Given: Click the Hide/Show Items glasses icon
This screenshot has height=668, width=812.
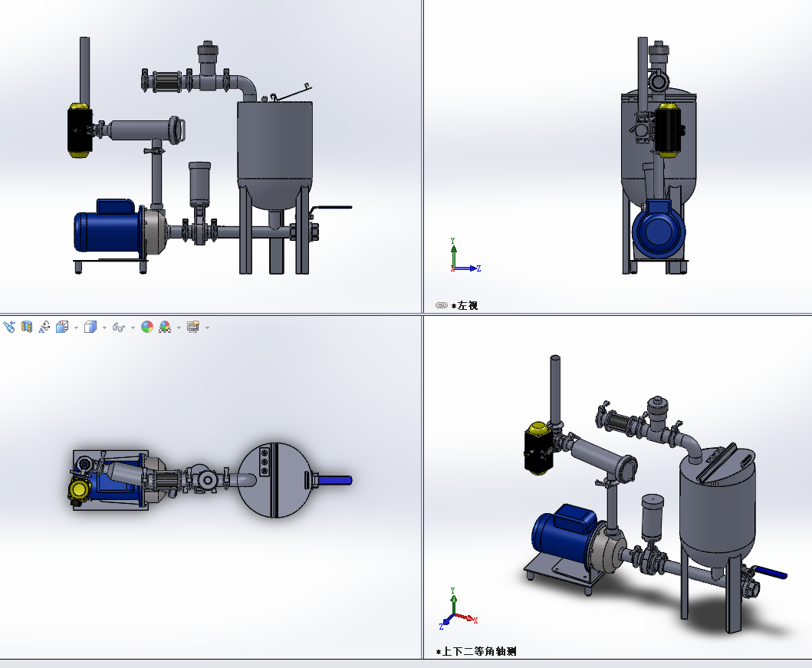Looking at the screenshot, I should (119, 327).
